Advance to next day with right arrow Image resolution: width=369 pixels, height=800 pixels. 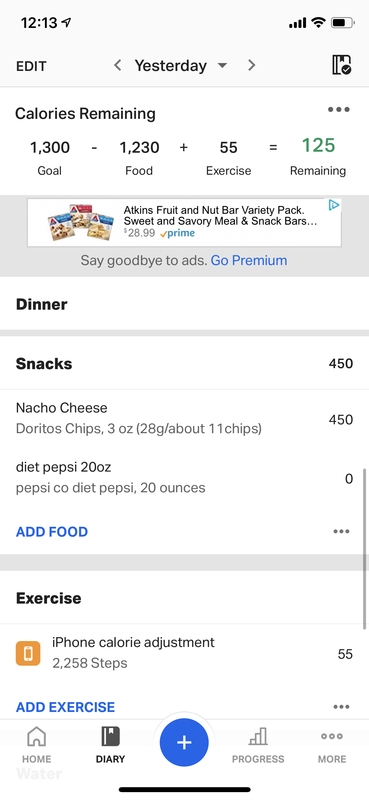click(251, 65)
